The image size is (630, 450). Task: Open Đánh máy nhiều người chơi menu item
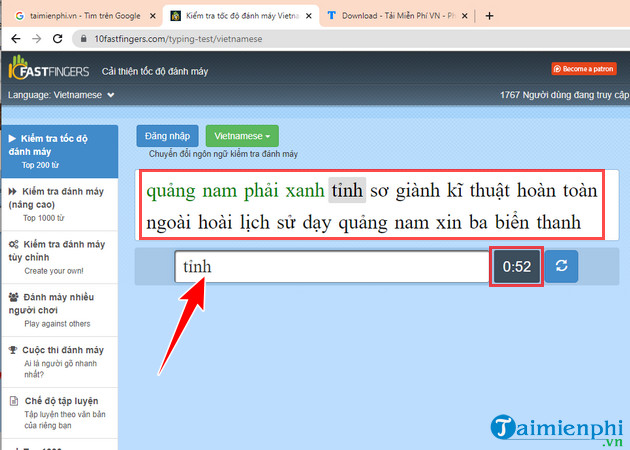(60, 310)
